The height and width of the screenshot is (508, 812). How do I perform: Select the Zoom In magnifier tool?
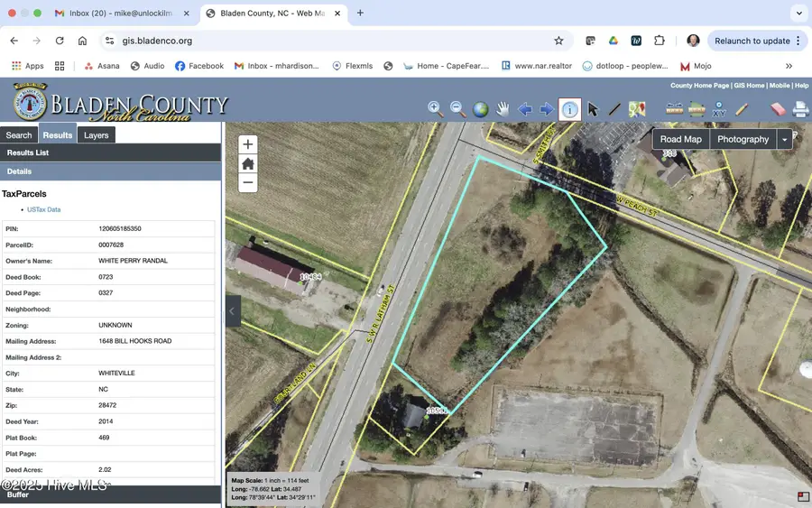(x=436, y=109)
